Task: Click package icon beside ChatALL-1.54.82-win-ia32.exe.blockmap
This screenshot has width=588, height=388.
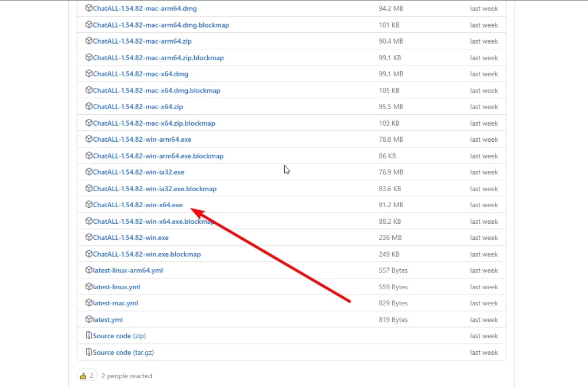Action: coord(89,188)
